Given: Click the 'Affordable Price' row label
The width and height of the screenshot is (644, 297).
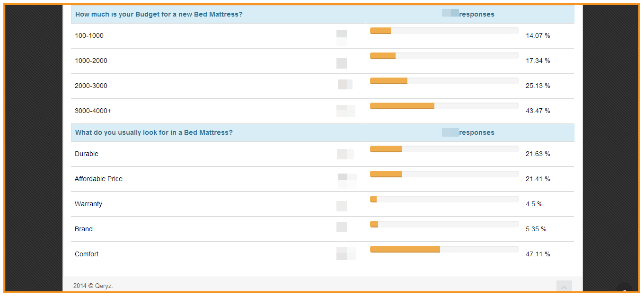Looking at the screenshot, I should click(98, 179).
